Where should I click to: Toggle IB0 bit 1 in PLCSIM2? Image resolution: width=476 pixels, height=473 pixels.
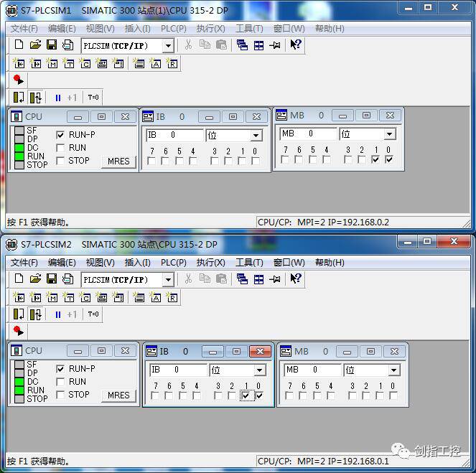coord(246,395)
